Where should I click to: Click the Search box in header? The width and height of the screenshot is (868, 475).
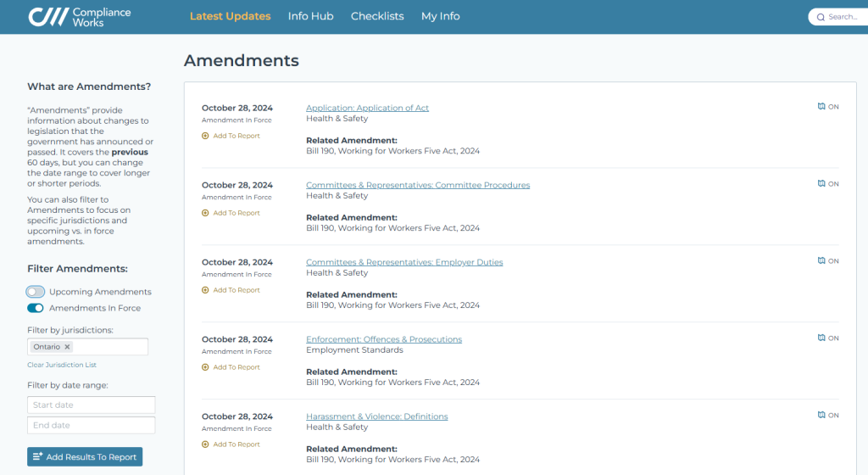pyautogui.click(x=838, y=17)
